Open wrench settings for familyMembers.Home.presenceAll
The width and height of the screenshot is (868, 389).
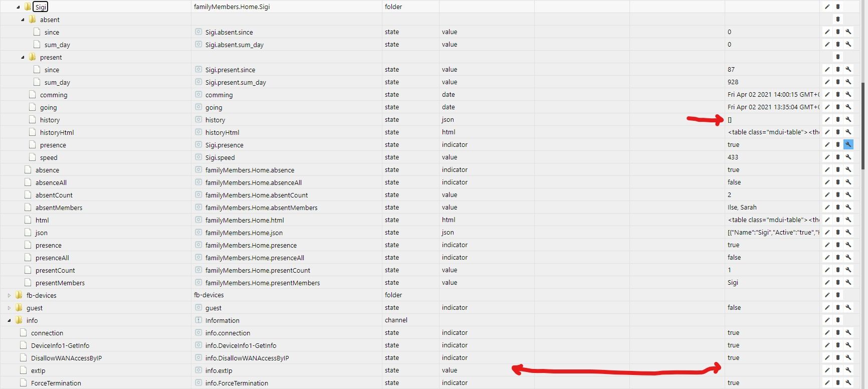(848, 258)
